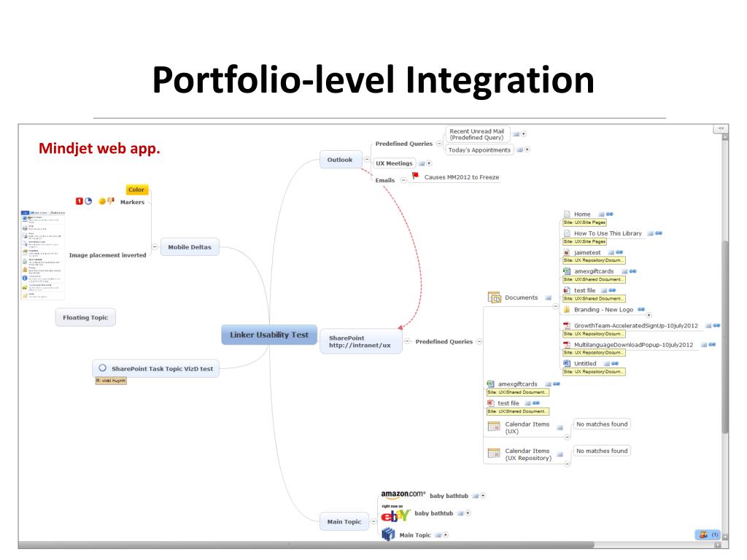The width and height of the screenshot is (747, 560).
Task: Select the Outlook topic node
Action: (x=340, y=160)
